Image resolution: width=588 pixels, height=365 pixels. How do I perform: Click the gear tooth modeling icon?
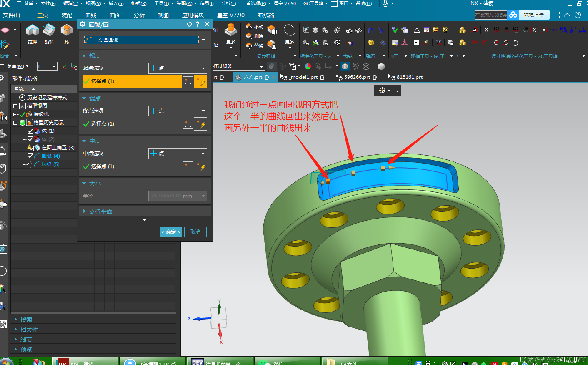point(349,30)
